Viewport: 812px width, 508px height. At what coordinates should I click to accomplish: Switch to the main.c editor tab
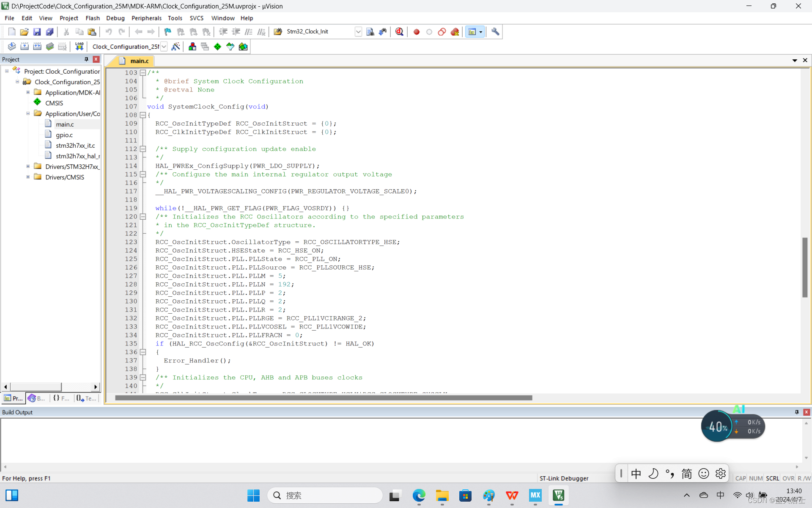pyautogui.click(x=139, y=61)
